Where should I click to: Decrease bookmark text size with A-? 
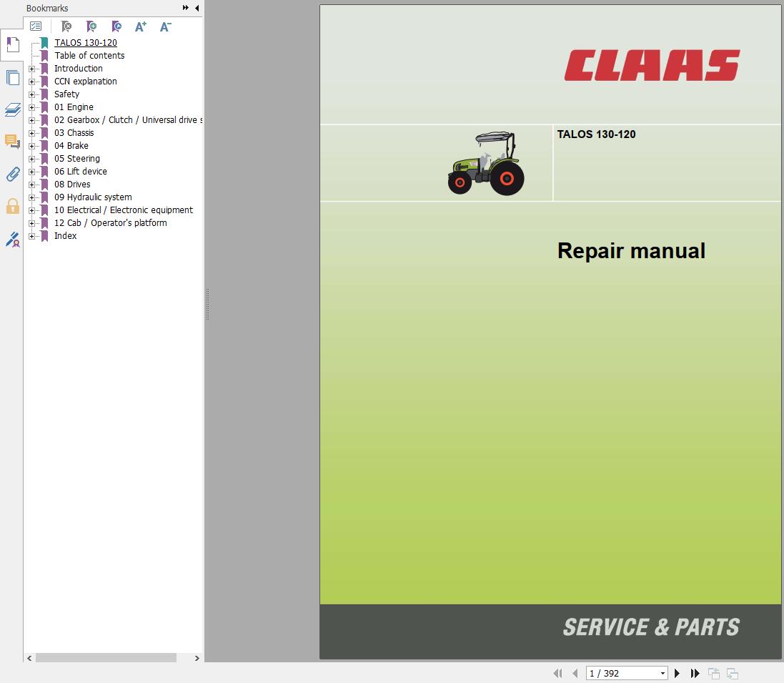166,26
